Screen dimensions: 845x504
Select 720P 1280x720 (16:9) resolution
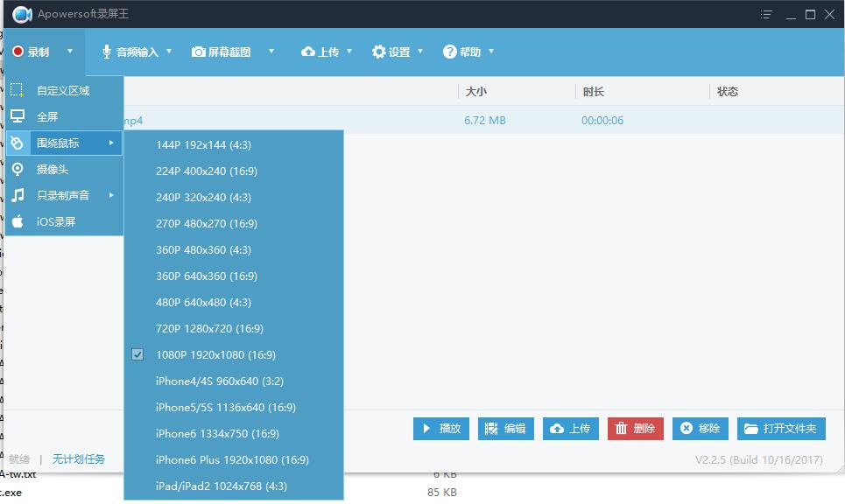(234, 328)
